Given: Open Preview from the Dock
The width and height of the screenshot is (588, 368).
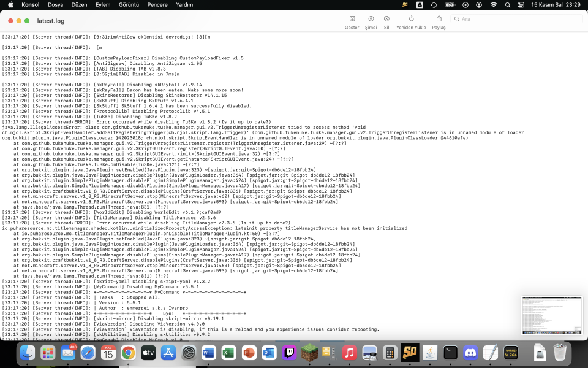Looking at the screenshot, I should (370, 353).
